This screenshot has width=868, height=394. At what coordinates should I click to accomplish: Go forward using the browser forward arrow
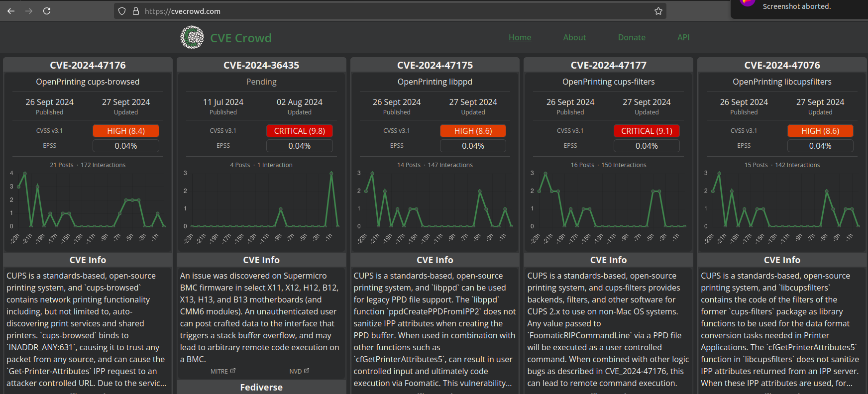tap(29, 11)
